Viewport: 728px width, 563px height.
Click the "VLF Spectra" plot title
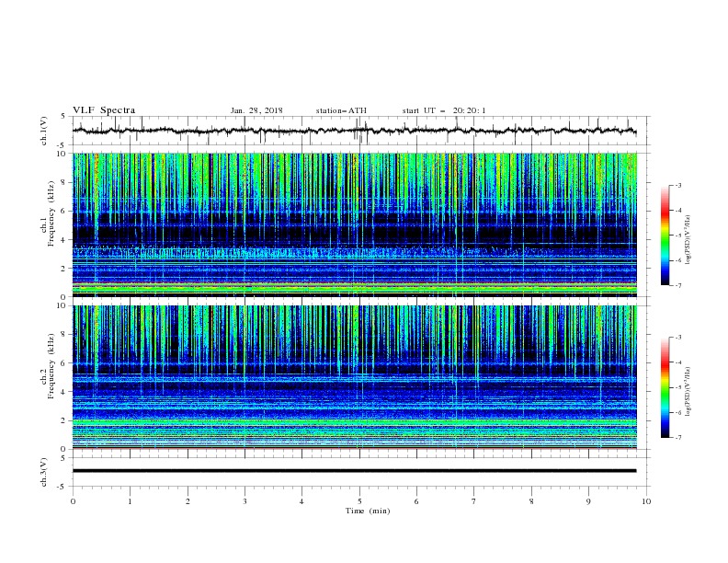click(104, 110)
